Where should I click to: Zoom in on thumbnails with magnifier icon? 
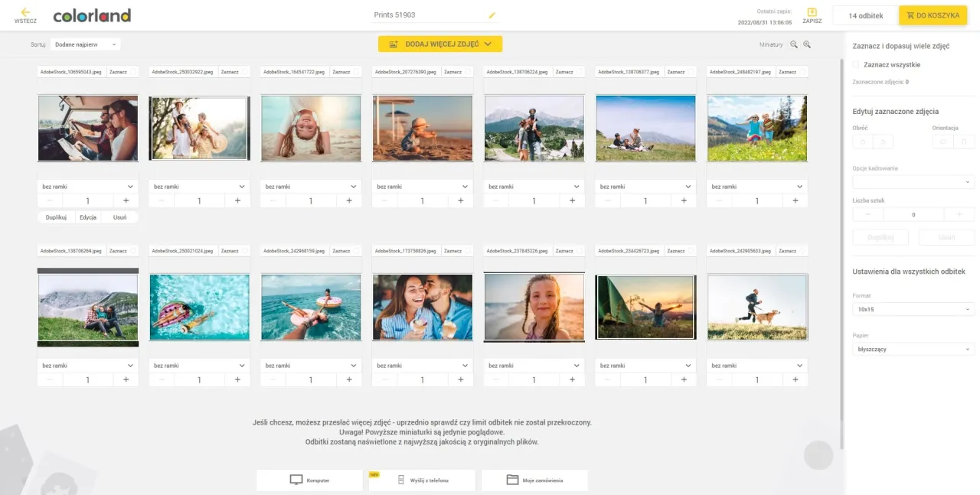807,44
